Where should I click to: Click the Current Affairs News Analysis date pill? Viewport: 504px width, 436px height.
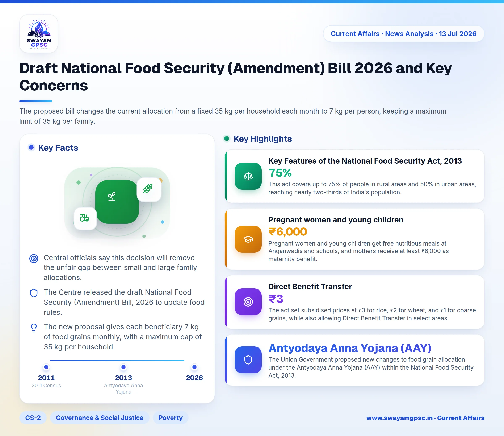404,34
